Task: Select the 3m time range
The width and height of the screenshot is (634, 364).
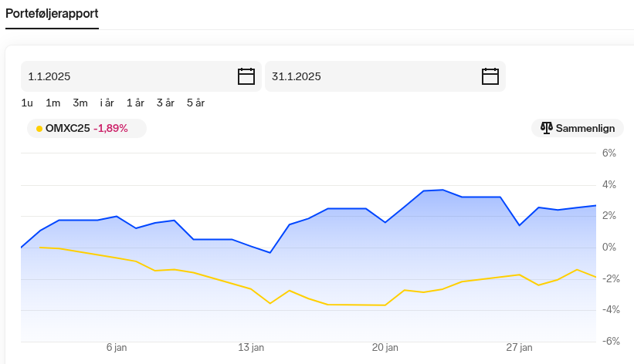Action: coord(80,103)
